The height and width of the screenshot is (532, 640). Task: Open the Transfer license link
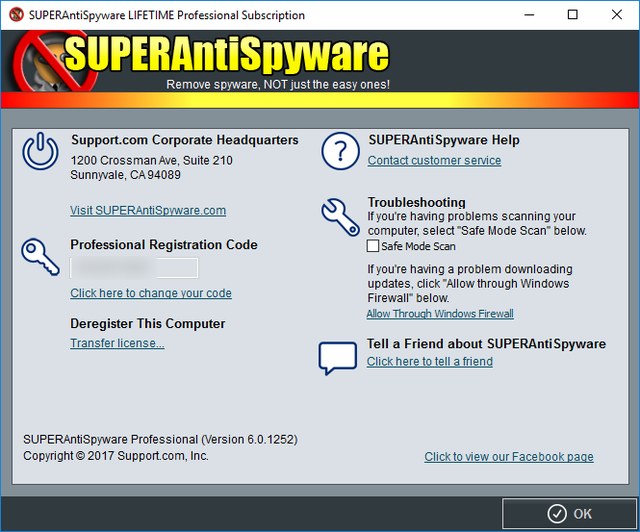coord(117,343)
